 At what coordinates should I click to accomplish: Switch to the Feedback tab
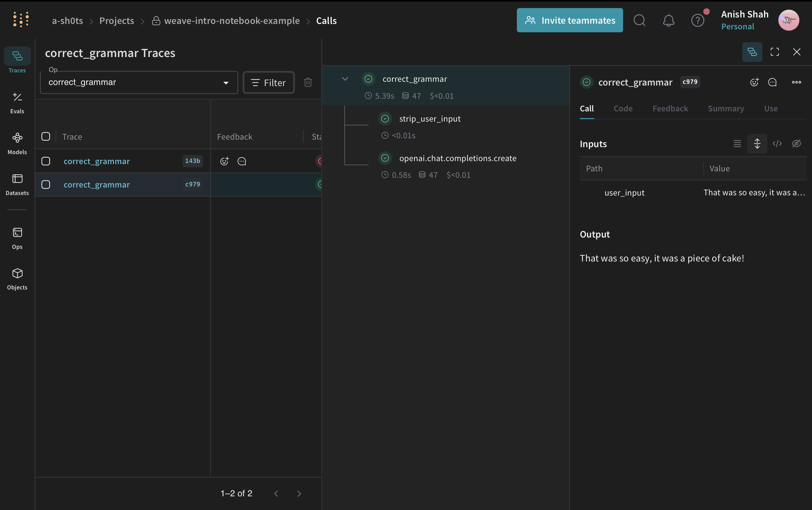click(670, 109)
